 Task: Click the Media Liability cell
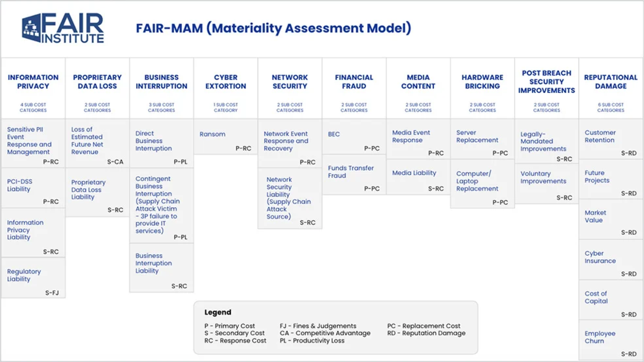pos(418,177)
